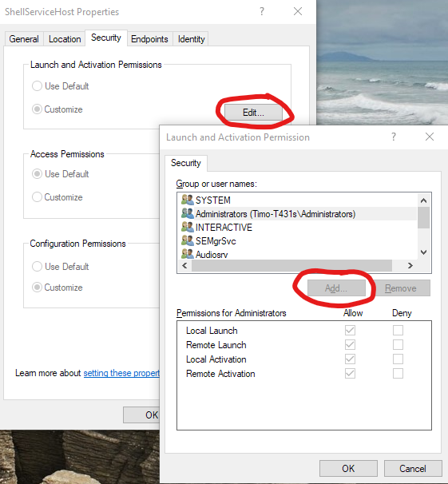Select Administrators (Timo-T431s\Administrators) entry
This screenshot has height=484, width=448.
(297, 213)
